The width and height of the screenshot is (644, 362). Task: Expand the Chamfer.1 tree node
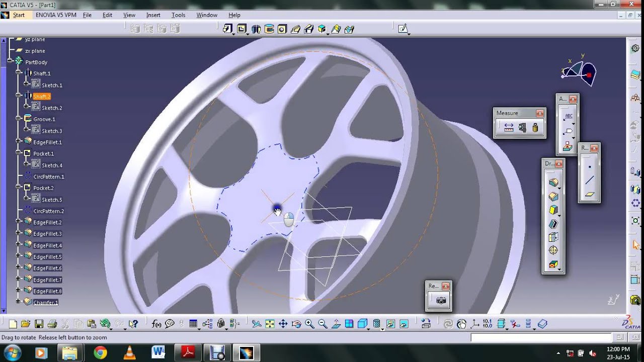[x=18, y=301]
